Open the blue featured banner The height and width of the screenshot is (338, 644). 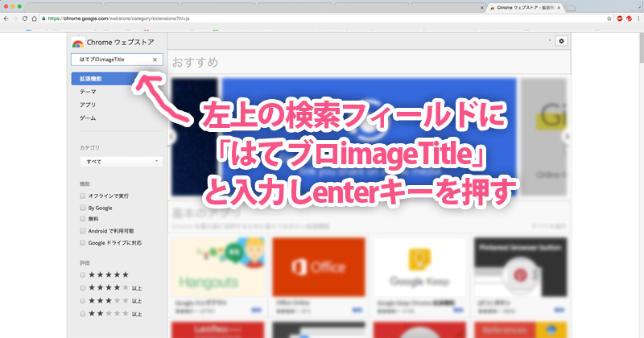(x=369, y=137)
